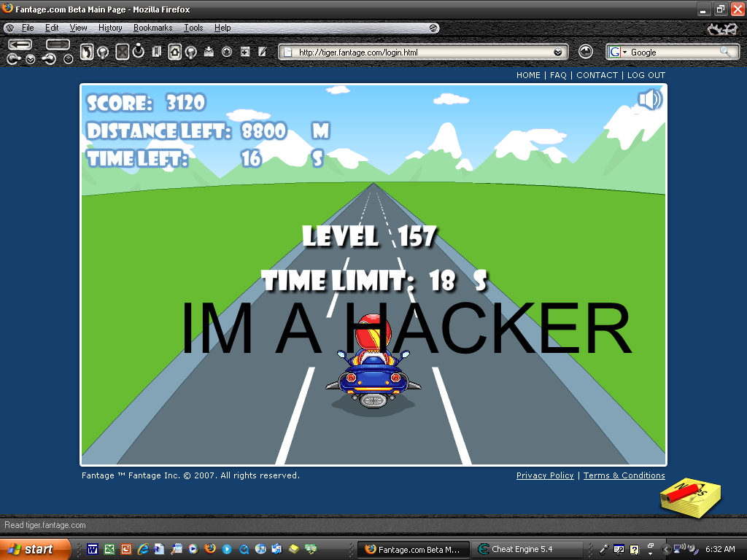This screenshot has width=747, height=560.
Task: Open the Tools menu
Action: 193,28
